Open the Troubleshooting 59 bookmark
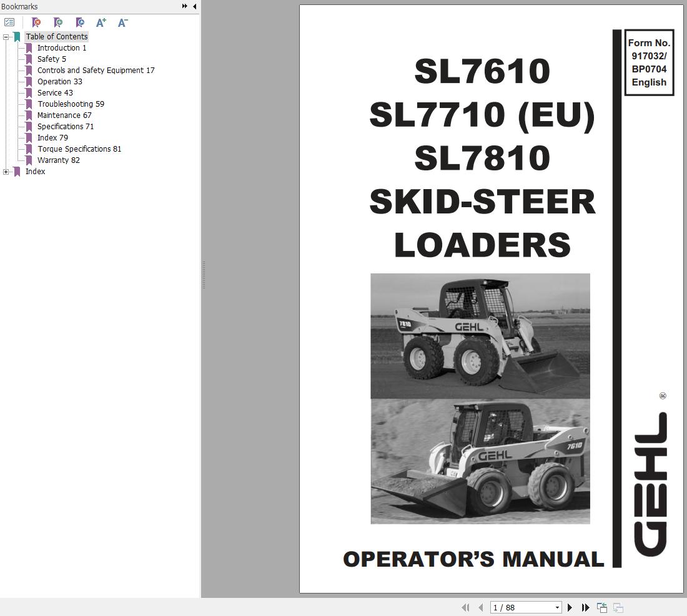Image resolution: width=687 pixels, height=616 pixels. pyautogui.click(x=71, y=104)
